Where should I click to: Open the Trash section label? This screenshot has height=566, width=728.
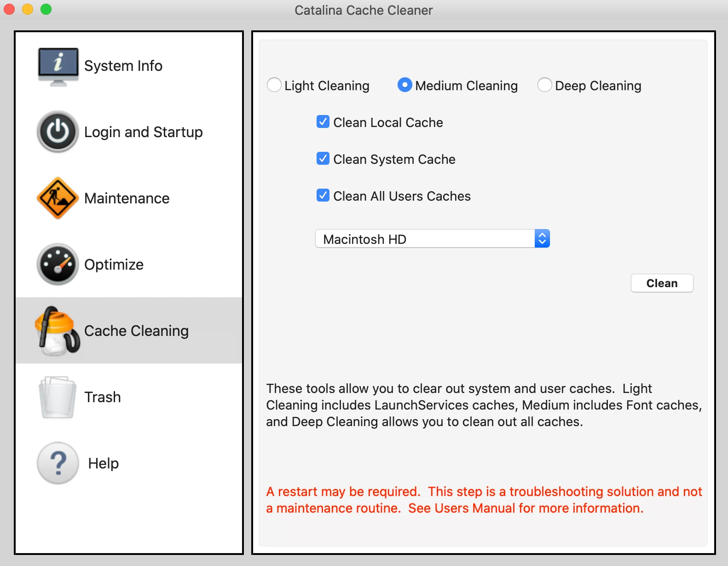pyautogui.click(x=103, y=397)
